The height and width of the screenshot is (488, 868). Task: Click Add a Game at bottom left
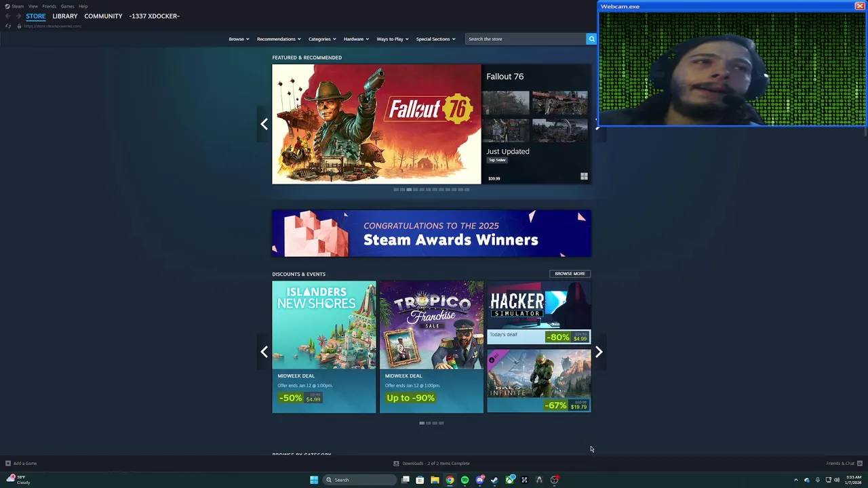tap(25, 464)
